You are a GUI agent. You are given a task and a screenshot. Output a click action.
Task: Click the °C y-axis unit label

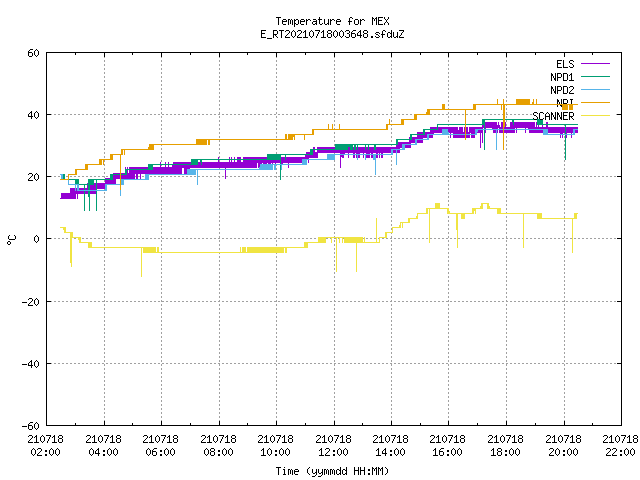(11, 240)
